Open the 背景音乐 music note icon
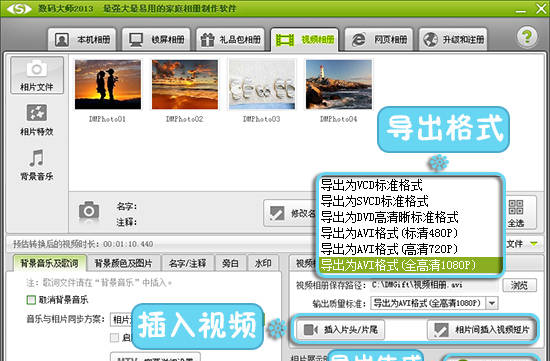 tap(37, 158)
